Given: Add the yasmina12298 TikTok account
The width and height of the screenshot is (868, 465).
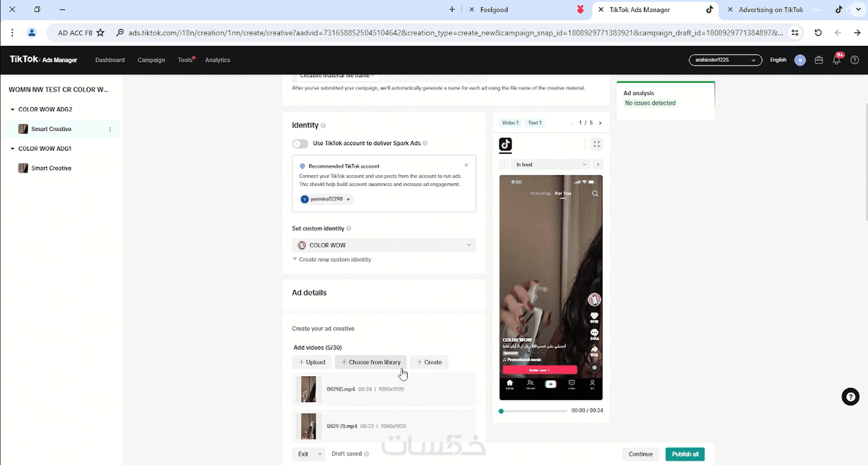Looking at the screenshot, I should pos(326,199).
